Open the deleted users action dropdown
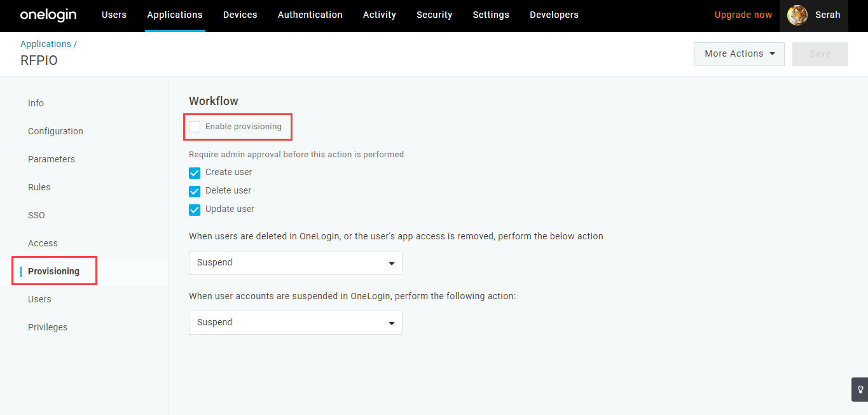 [296, 263]
